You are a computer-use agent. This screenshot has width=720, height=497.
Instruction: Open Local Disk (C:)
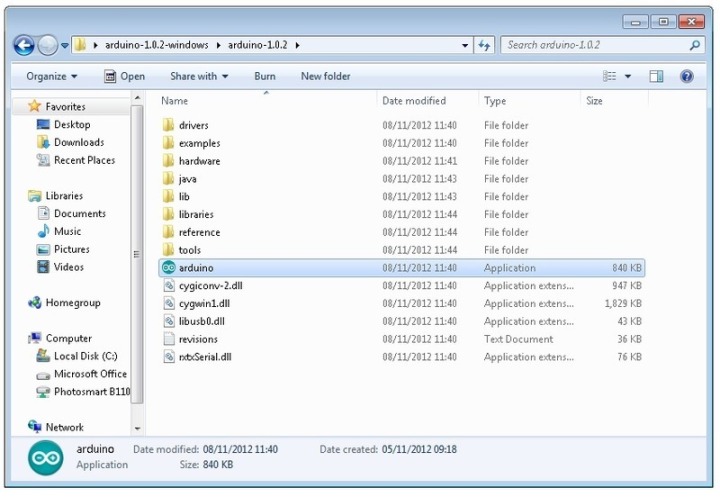pyautogui.click(x=85, y=356)
